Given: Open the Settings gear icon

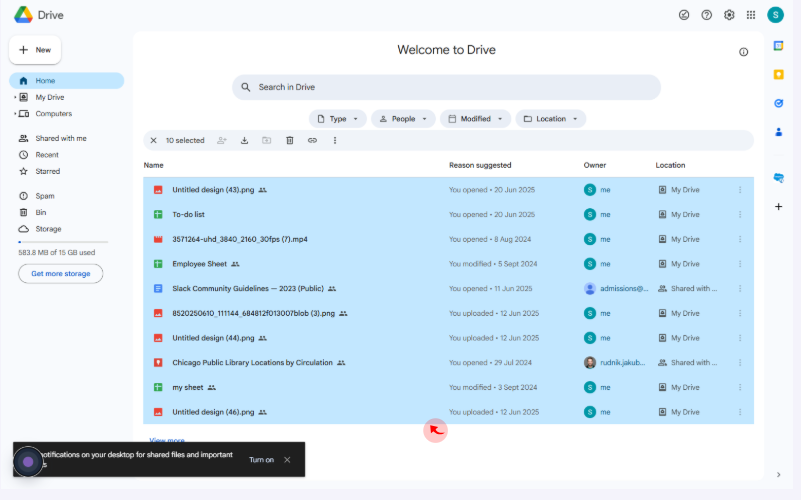Looking at the screenshot, I should (x=729, y=15).
